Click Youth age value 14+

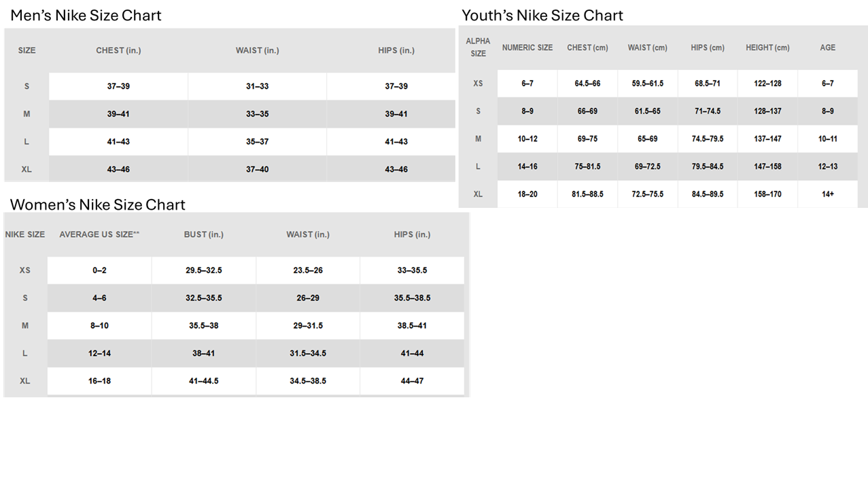point(827,194)
